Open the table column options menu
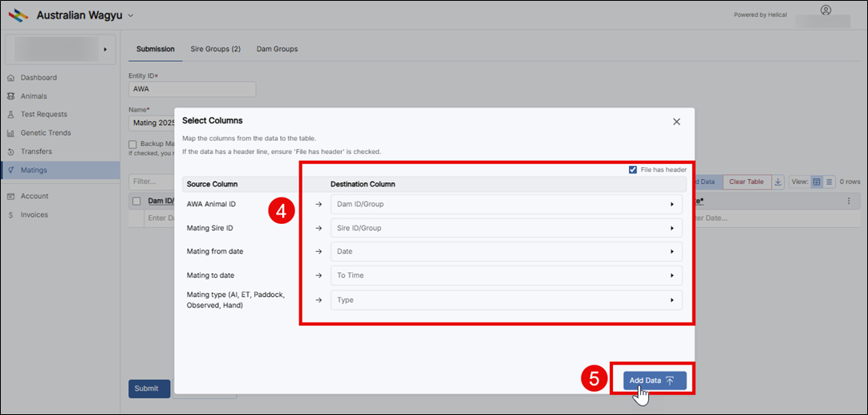Viewport: 868px width, 415px height. tap(849, 201)
